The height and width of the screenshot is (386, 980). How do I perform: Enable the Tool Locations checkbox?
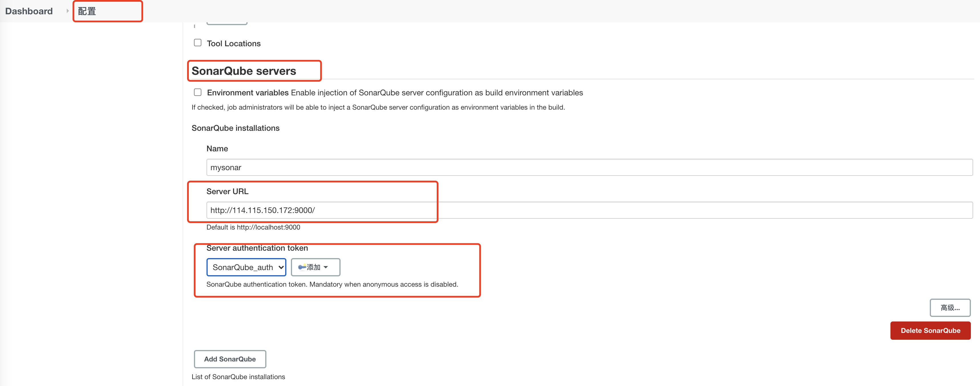(x=197, y=43)
